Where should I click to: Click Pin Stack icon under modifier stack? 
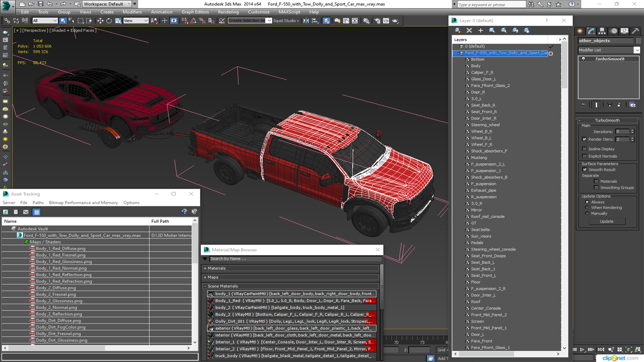583,105
